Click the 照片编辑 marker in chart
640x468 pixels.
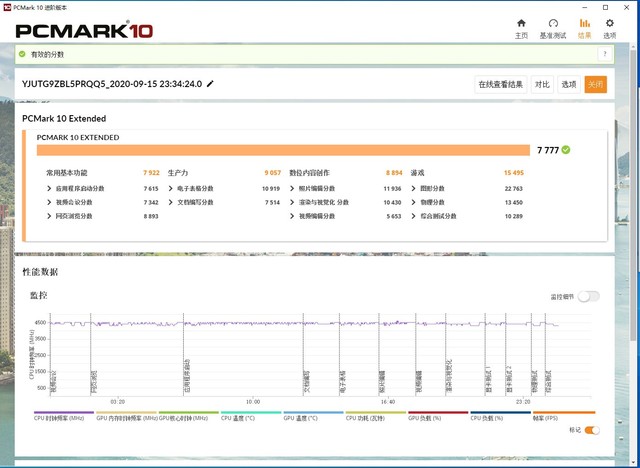pyautogui.click(x=382, y=382)
